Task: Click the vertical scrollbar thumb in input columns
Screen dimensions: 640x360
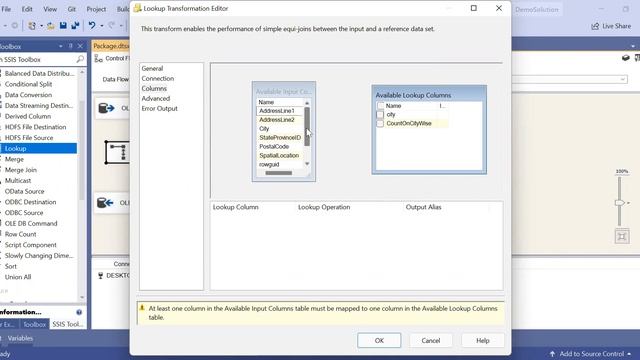Action: point(307,127)
